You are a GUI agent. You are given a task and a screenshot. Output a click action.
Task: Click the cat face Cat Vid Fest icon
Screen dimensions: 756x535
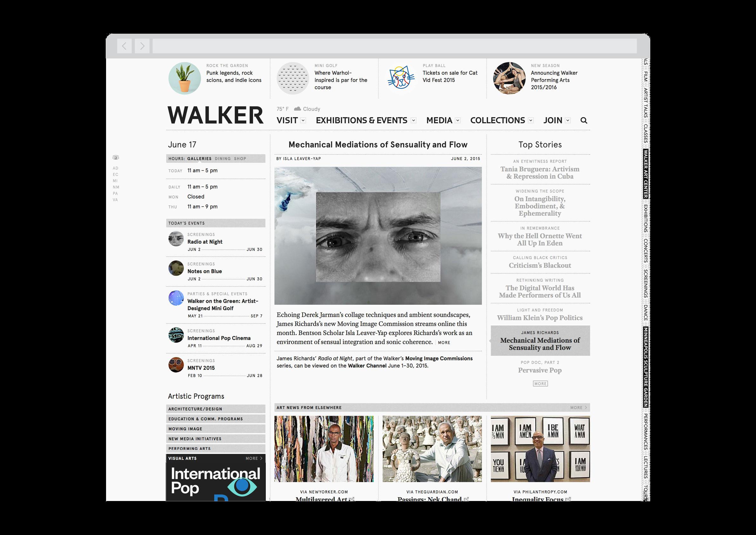(x=401, y=78)
